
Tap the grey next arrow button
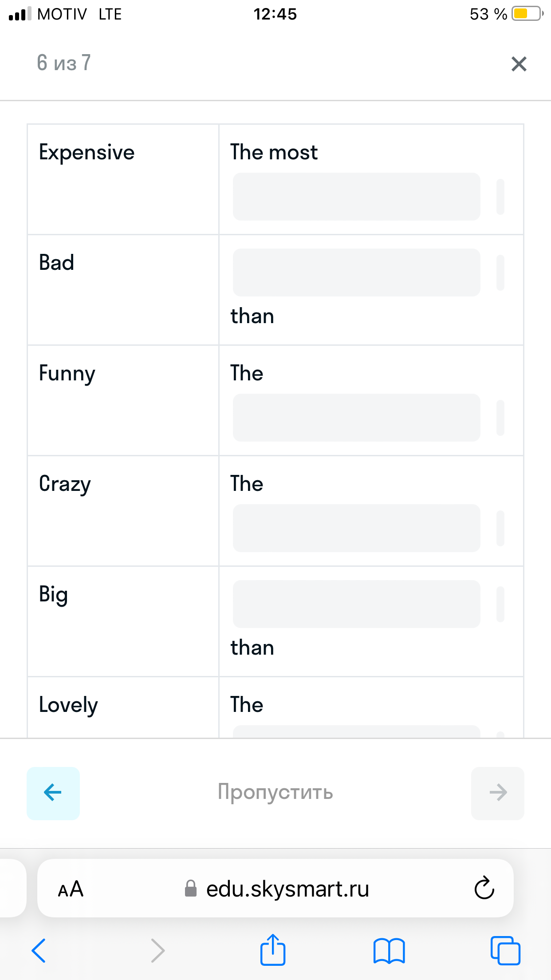[498, 793]
